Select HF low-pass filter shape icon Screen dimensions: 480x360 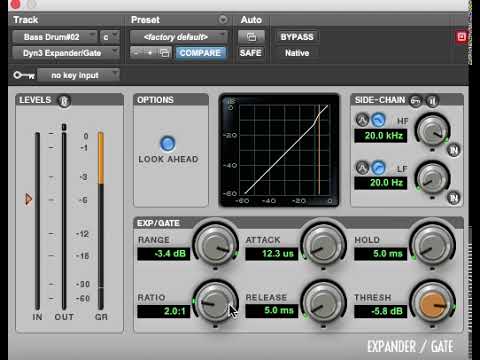pyautogui.click(x=378, y=120)
